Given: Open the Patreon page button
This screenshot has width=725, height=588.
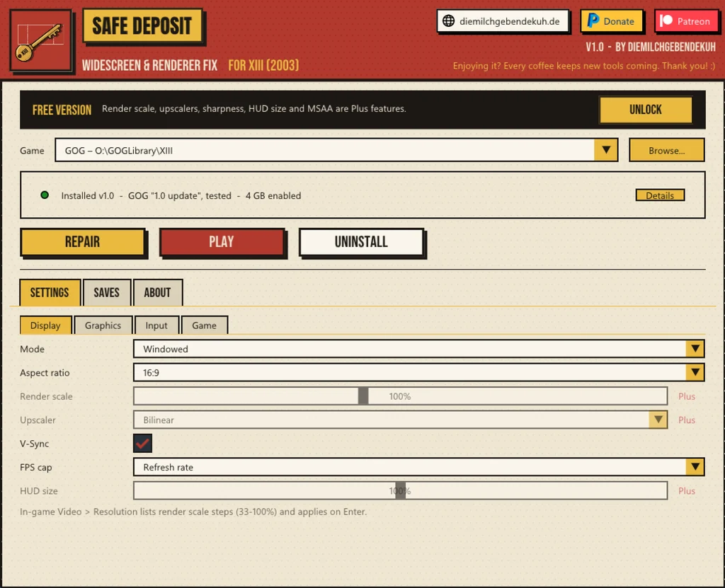Looking at the screenshot, I should (x=686, y=21).
